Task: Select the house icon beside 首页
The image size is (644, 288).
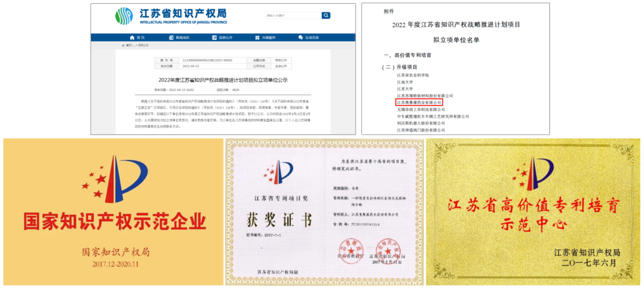Action: (x=132, y=38)
